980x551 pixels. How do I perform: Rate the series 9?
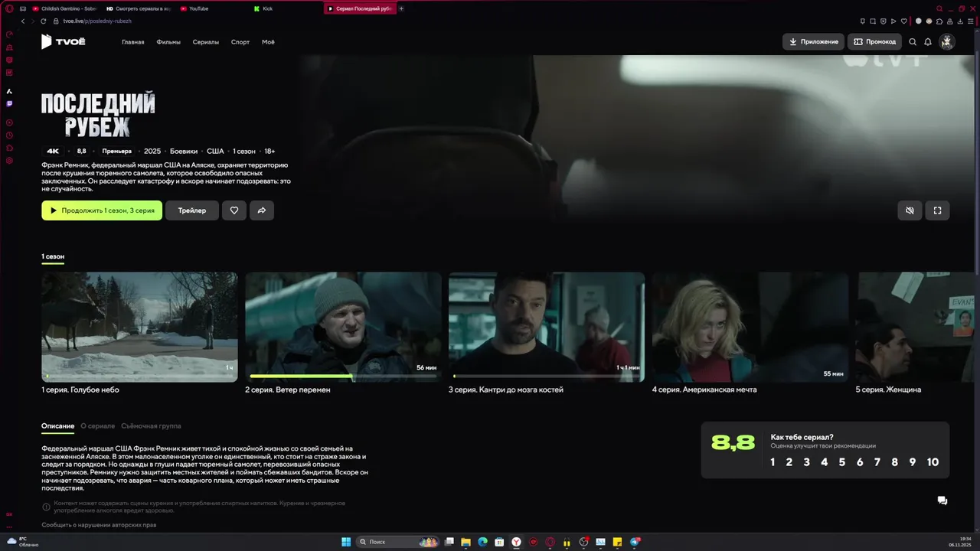tap(912, 462)
